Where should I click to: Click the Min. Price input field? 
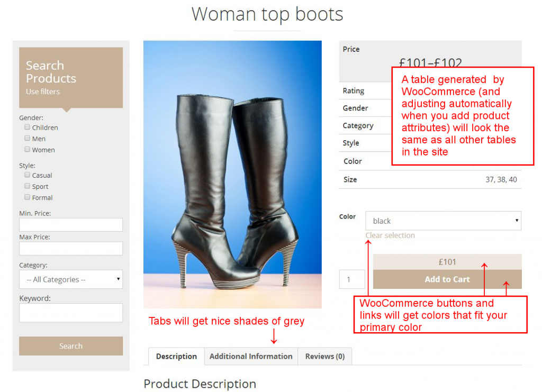pos(71,225)
